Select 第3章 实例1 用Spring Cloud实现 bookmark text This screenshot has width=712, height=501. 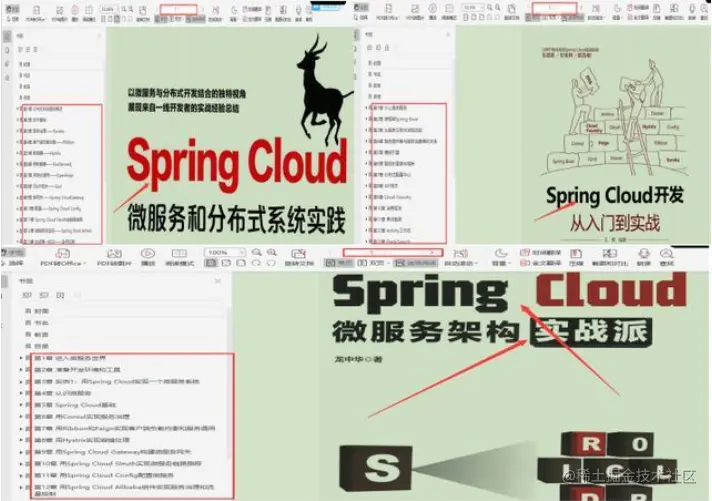click(117, 382)
